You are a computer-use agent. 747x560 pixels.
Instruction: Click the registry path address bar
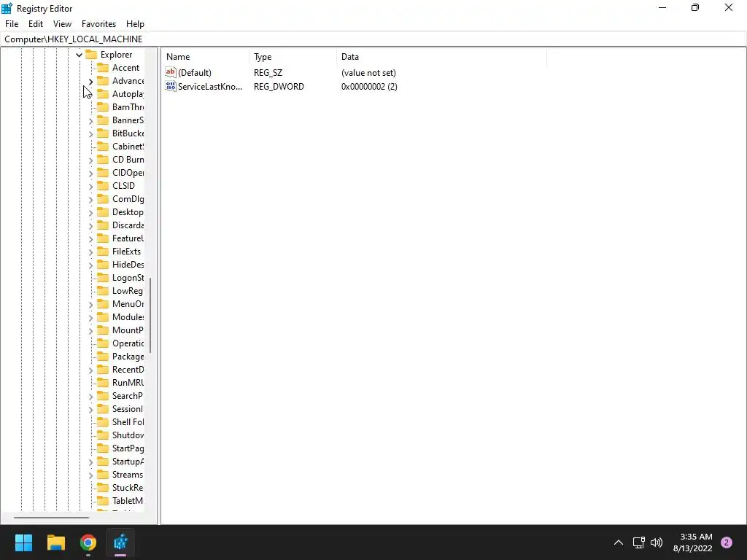pos(373,39)
